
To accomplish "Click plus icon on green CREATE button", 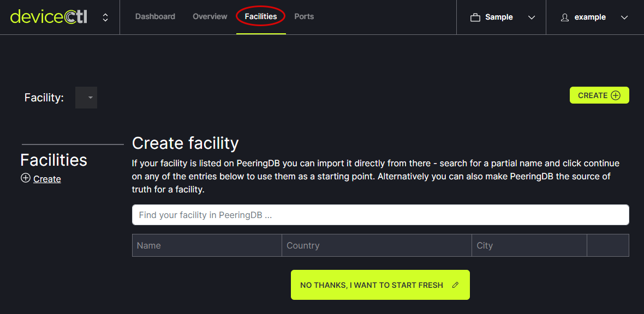I will coord(616,95).
